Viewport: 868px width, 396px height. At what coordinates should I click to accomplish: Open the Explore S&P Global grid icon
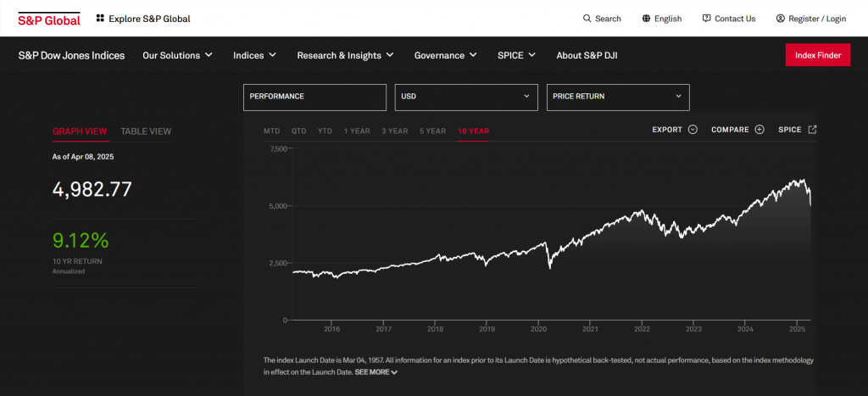click(x=100, y=18)
